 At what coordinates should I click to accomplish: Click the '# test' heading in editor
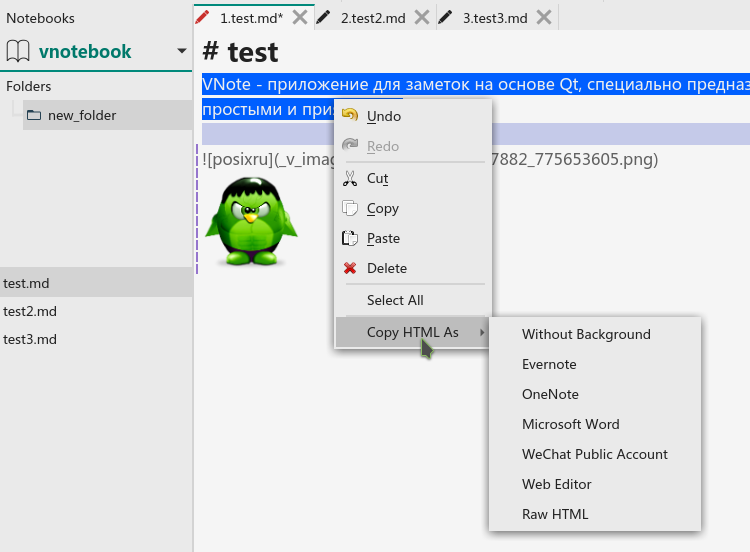(240, 52)
